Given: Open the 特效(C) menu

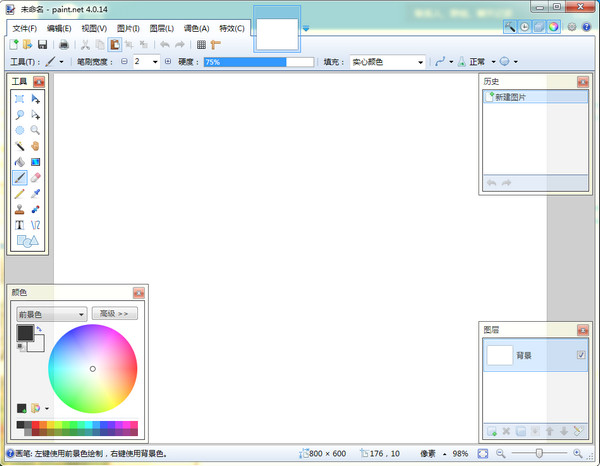Looking at the screenshot, I should pyautogui.click(x=232, y=28).
